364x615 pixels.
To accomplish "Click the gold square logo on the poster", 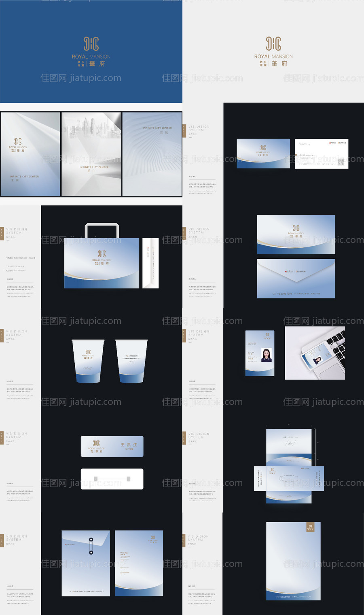I will click(x=310, y=527).
